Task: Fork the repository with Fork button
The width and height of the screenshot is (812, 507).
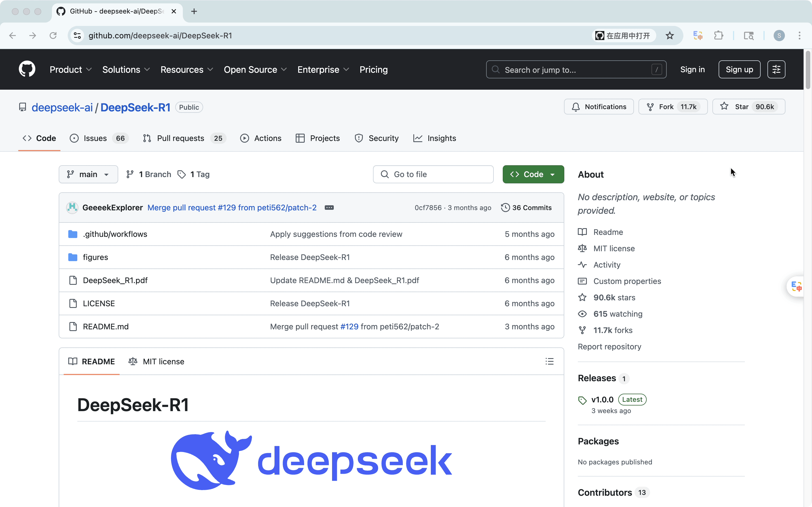Action: tap(672, 107)
